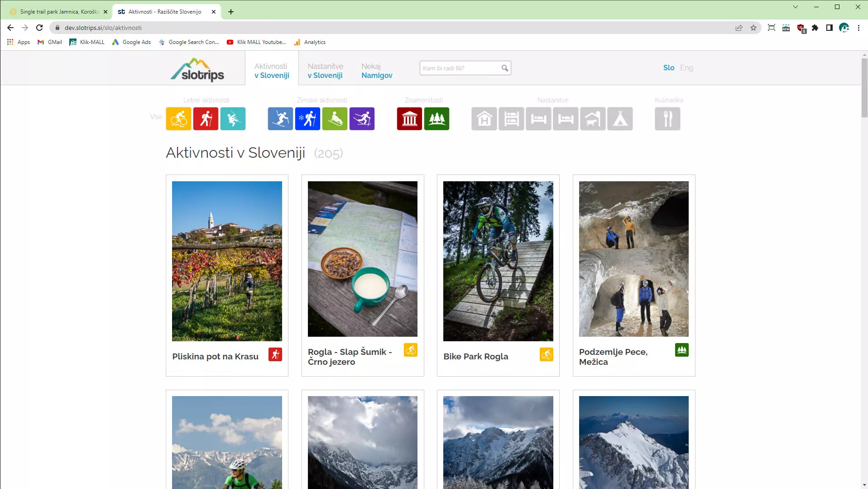
Task: Open Bike Park Rogla title link
Action: click(475, 356)
